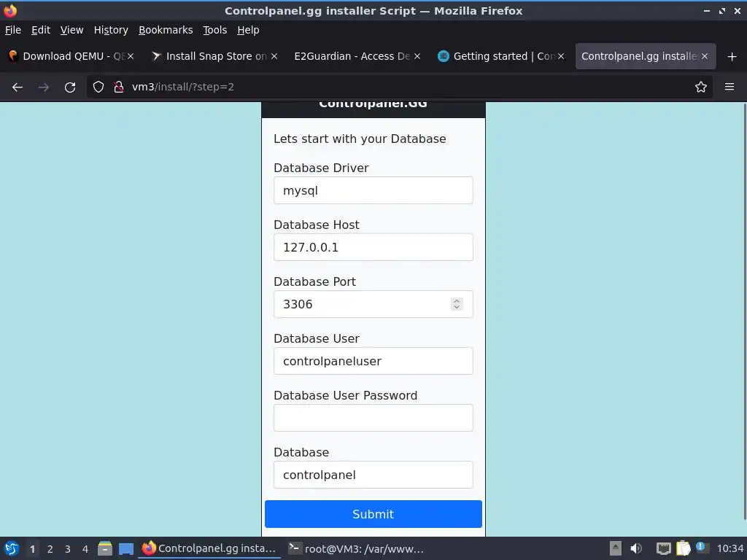Close the Getting started tab
The width and height of the screenshot is (747, 560).
tap(561, 56)
